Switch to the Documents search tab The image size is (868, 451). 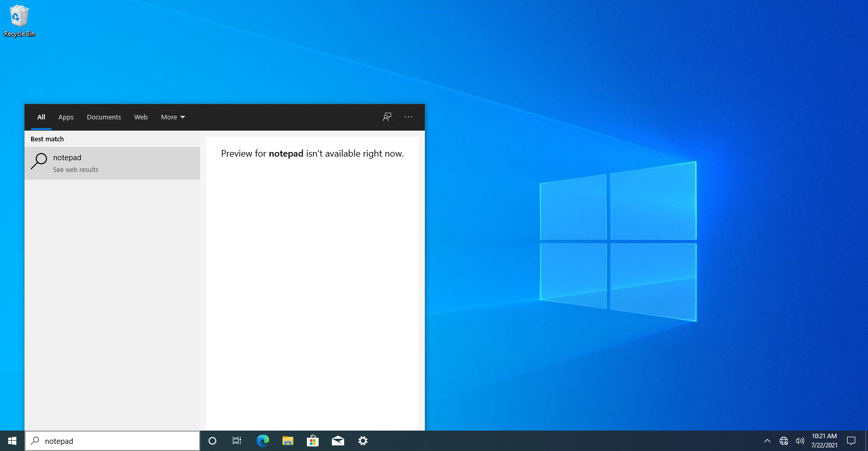[x=104, y=117]
